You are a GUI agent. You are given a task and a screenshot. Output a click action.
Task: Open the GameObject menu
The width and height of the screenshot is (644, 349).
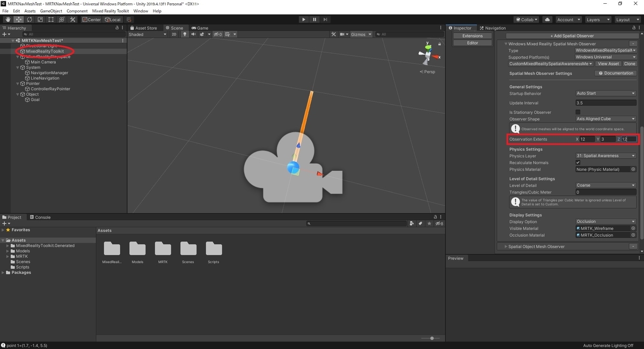pos(51,11)
